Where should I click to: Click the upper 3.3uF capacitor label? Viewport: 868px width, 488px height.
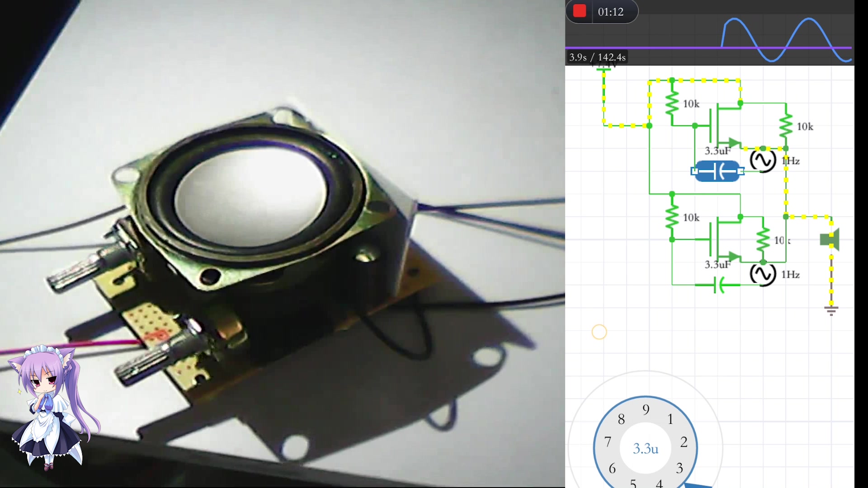click(x=717, y=151)
